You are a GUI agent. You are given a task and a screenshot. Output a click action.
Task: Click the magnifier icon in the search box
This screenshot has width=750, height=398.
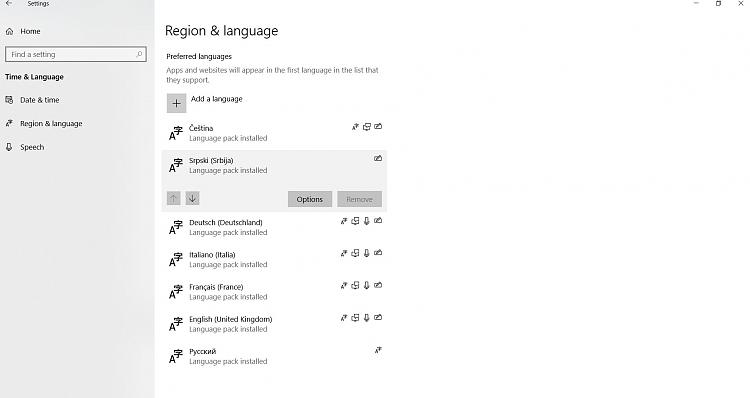[x=139, y=54]
